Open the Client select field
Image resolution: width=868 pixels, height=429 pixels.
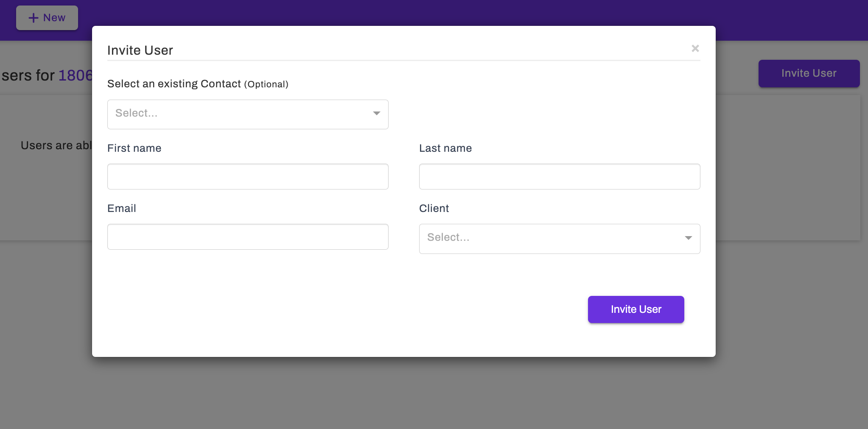pos(560,239)
